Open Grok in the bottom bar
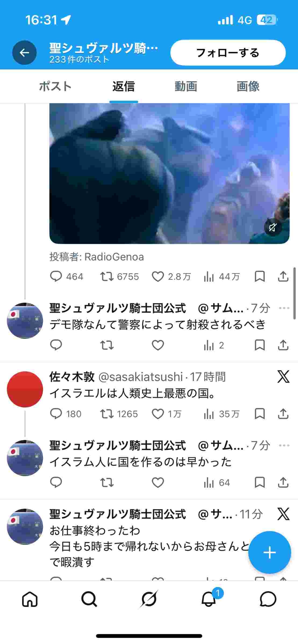The image size is (298, 644). click(149, 599)
